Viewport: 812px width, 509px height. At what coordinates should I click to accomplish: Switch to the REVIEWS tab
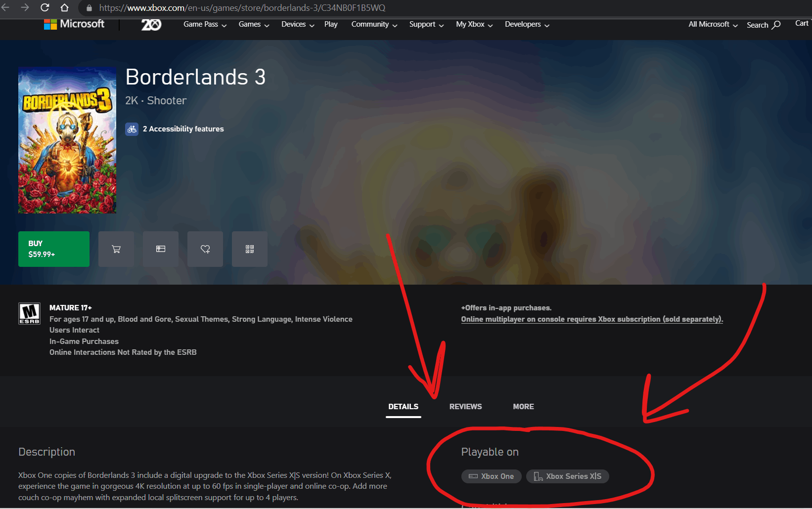pyautogui.click(x=465, y=407)
